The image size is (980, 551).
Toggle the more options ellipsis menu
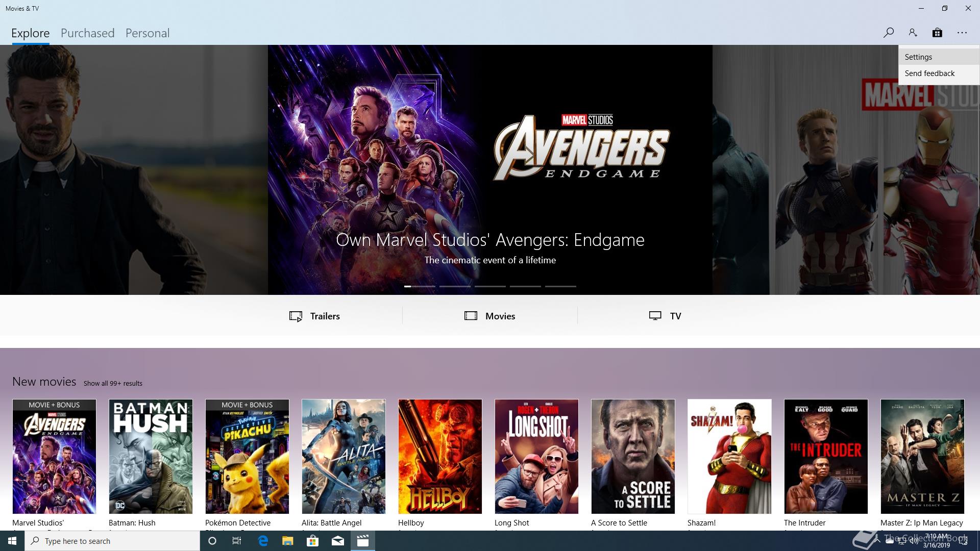point(962,33)
